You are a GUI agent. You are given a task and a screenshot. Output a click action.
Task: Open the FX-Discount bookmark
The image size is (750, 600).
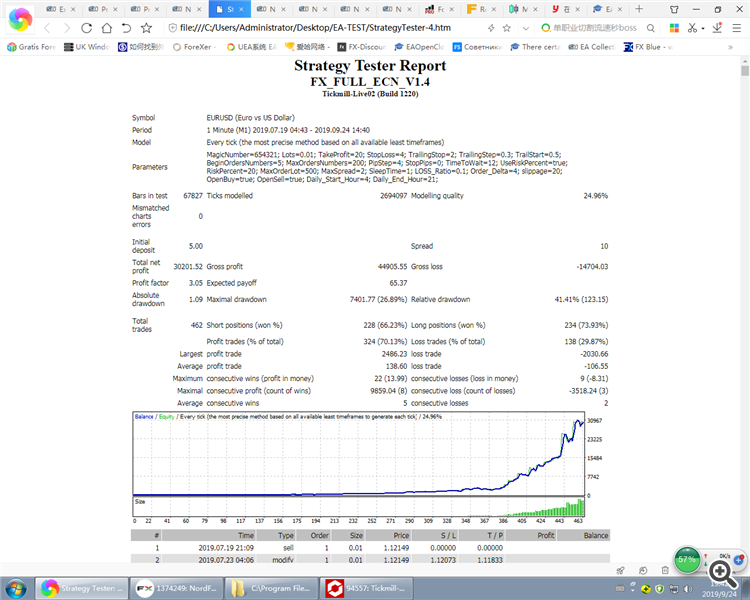(x=360, y=47)
